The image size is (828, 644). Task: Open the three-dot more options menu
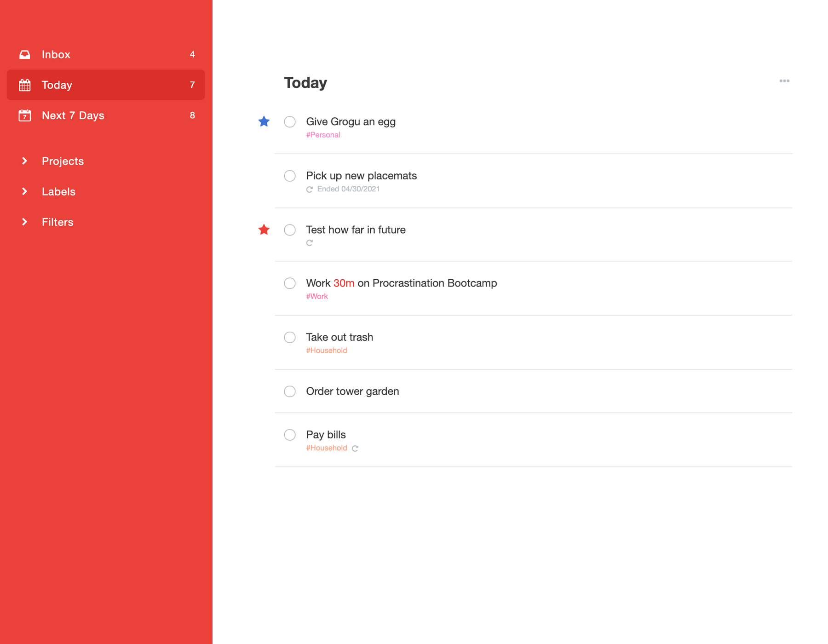coord(784,81)
